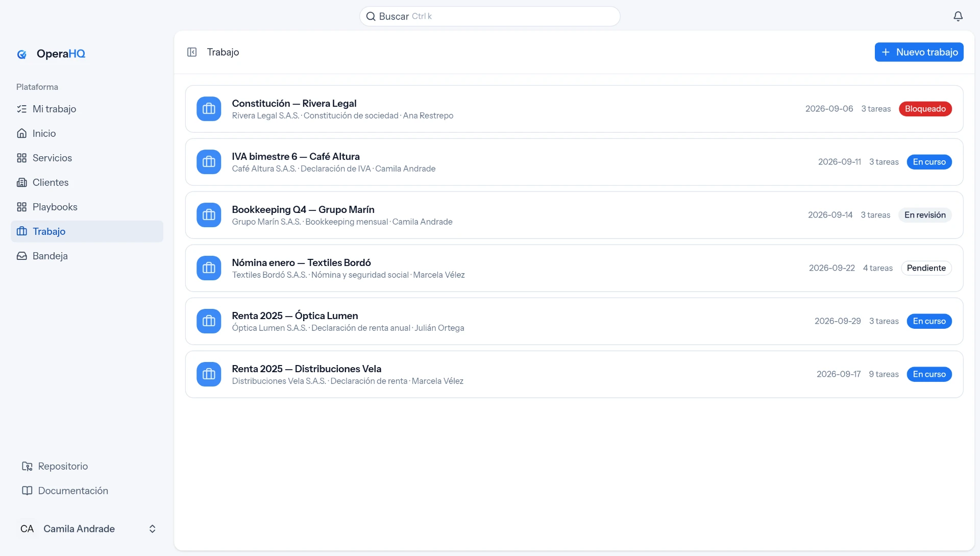Click the search magnifier icon
This screenshot has height=556, width=980.
[371, 16]
